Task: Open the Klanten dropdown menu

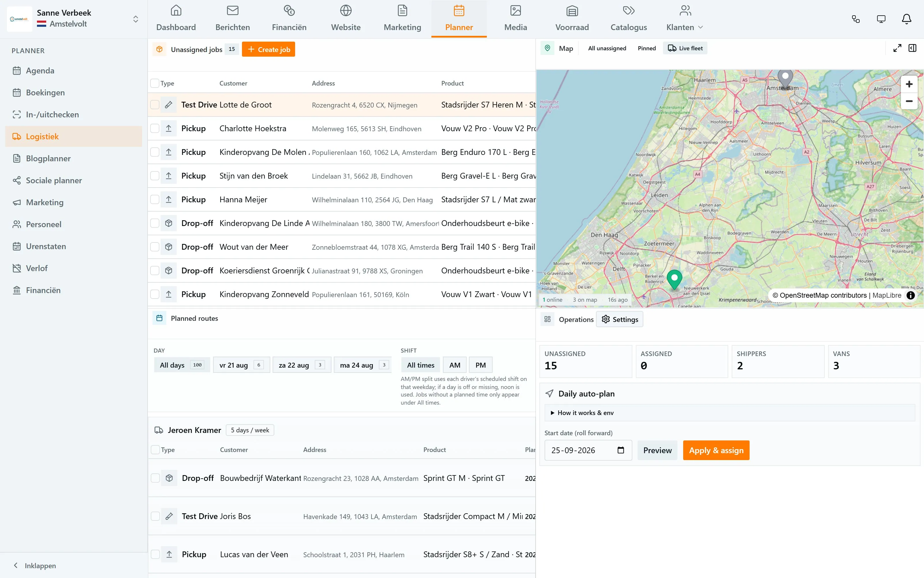Action: click(685, 19)
